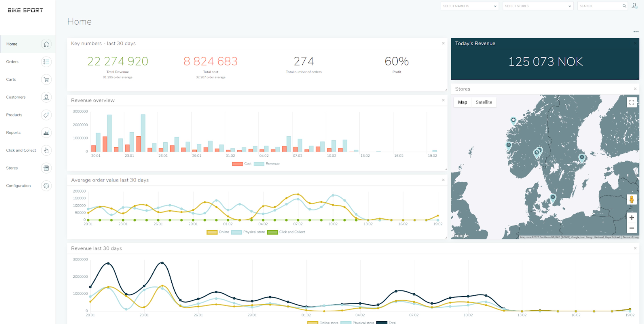Click the Stores icon in sidebar
Image resolution: width=644 pixels, height=324 pixels.
pyautogui.click(x=46, y=168)
